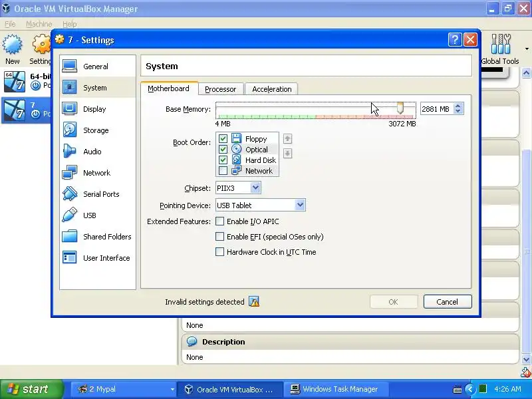Open the User Interface settings category

[97, 258]
